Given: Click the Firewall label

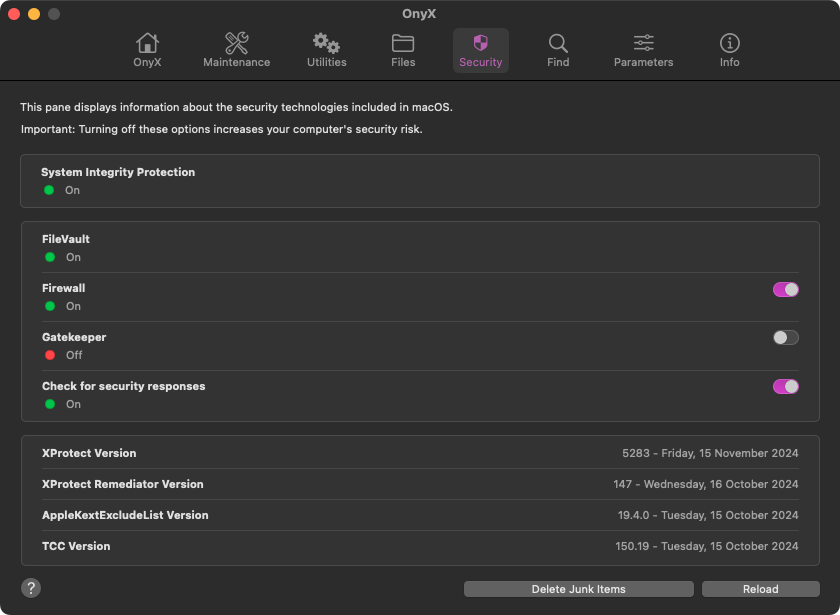Looking at the screenshot, I should point(64,288).
